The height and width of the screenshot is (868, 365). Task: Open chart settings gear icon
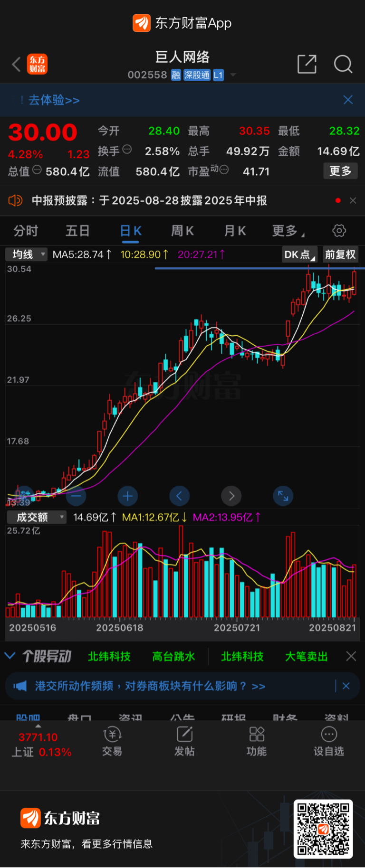click(x=339, y=231)
